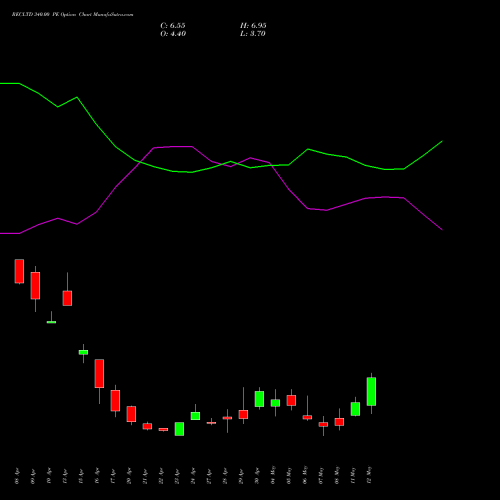Image resolution: width=500 pixels, height=500 pixels.
Task: Click the '06 May' date label
Action: coord(305,475)
